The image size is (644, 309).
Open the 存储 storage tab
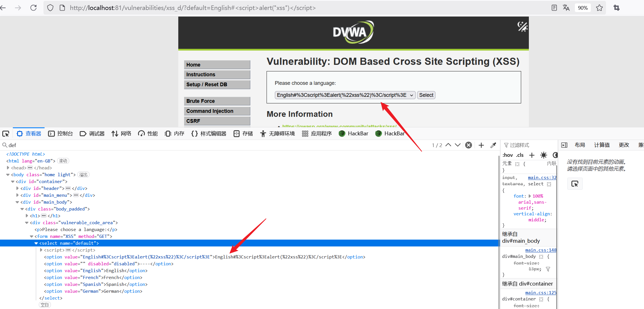(x=243, y=134)
